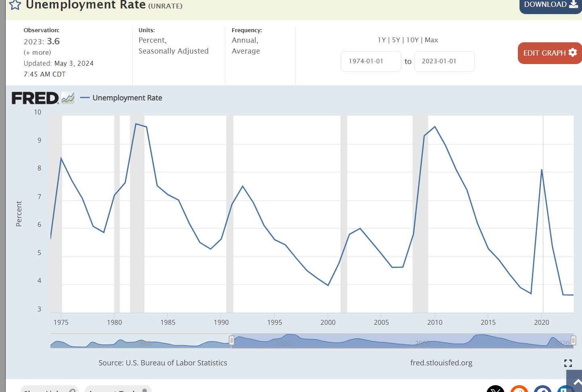The image size is (582, 392).
Task: Click the star icon to favorite Unemployment Rate
Action: (15, 5)
